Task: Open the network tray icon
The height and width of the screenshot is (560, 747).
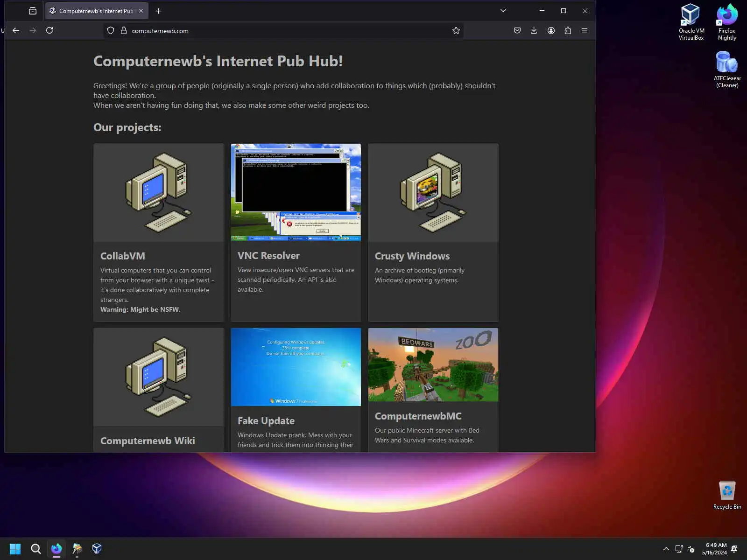Action: click(x=679, y=549)
